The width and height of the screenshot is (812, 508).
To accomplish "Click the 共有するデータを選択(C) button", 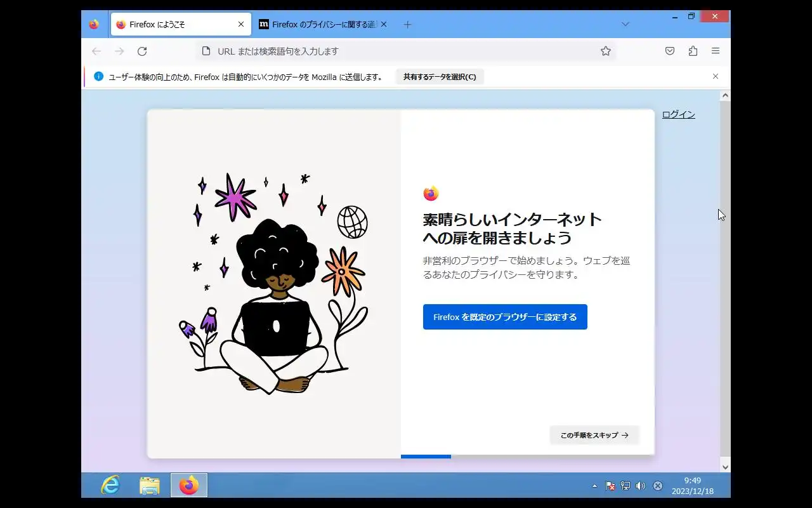I will [440, 77].
